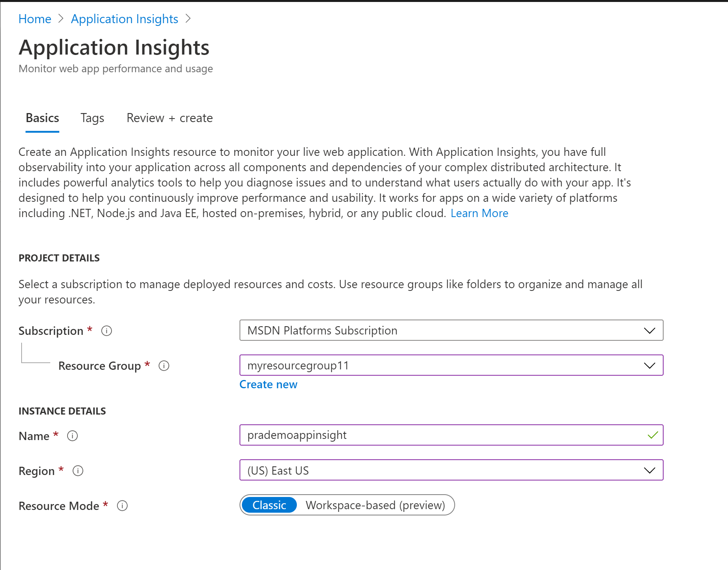Click the chevron after the Home breadcrumb
728x570 pixels.
[61, 18]
